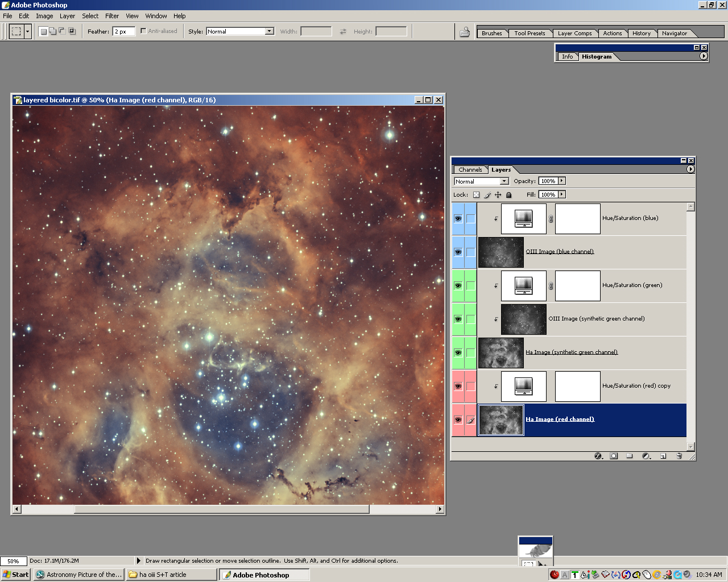Click the Feather input field
728x582 pixels.
click(123, 31)
